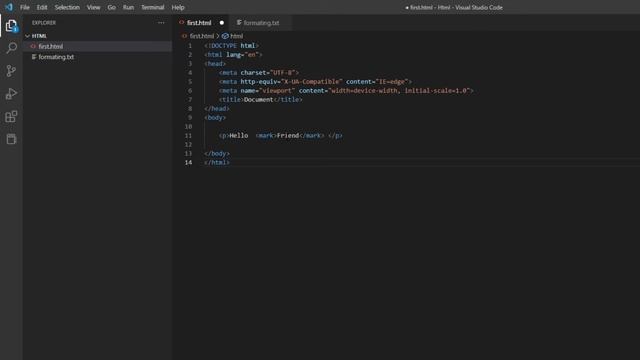Image resolution: width=640 pixels, height=360 pixels.
Task: Click the unsaved dot on first.html tab
Action: click(222, 23)
